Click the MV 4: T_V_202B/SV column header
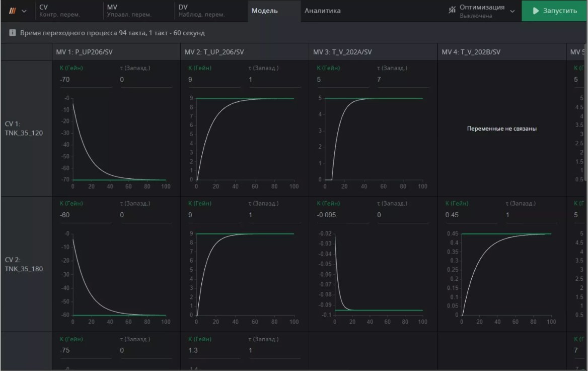 click(x=502, y=52)
